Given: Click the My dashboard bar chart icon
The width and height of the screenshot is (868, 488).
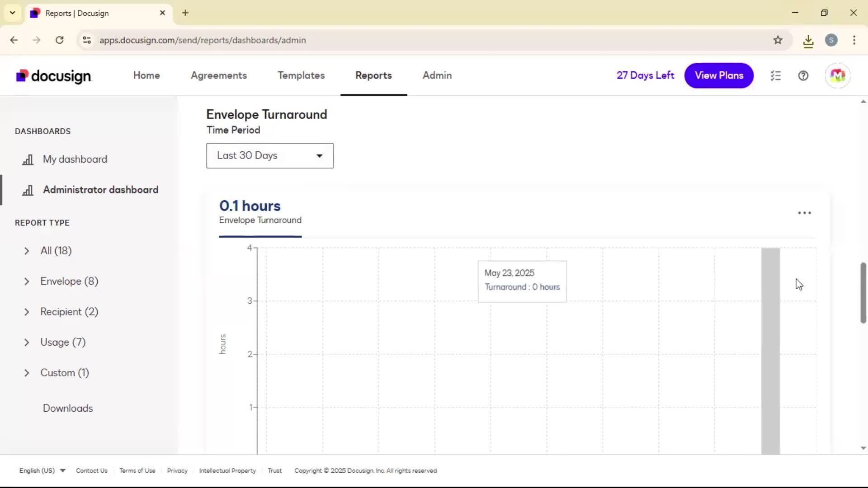Looking at the screenshot, I should click(28, 160).
